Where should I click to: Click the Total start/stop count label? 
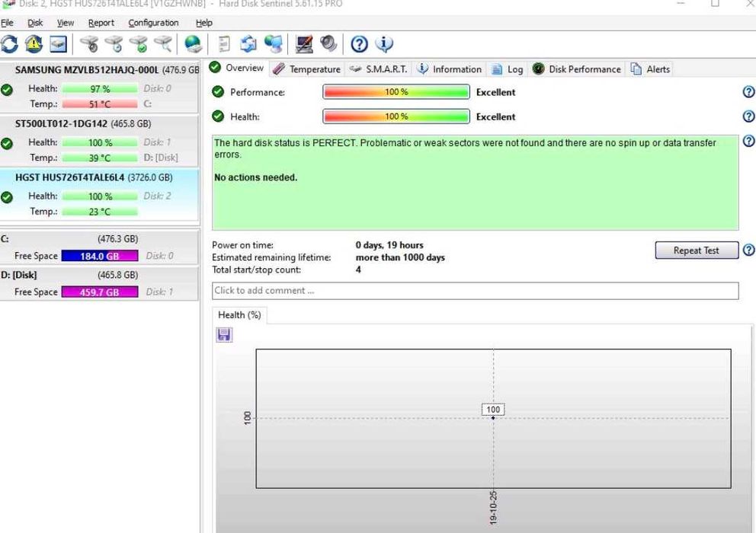[x=257, y=270]
